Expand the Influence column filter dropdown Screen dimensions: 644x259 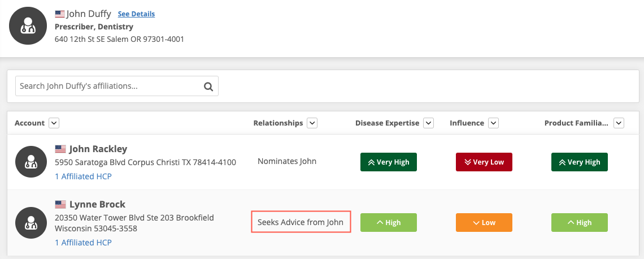(493, 123)
